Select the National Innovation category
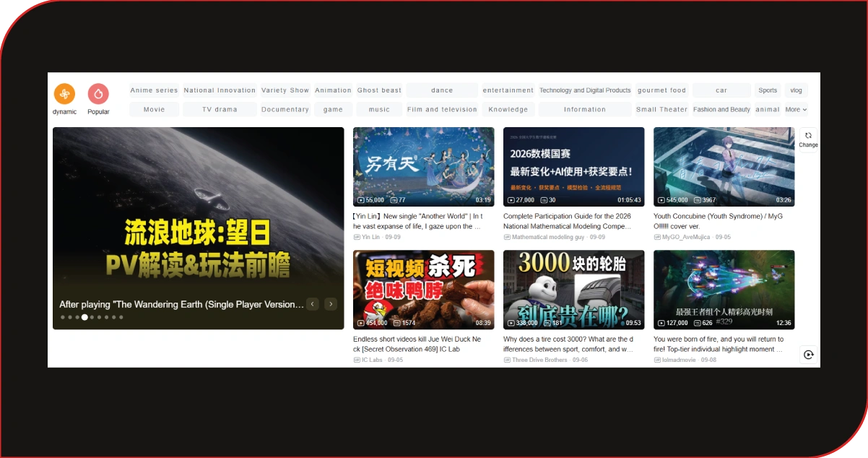This screenshot has width=868, height=458. click(x=220, y=90)
